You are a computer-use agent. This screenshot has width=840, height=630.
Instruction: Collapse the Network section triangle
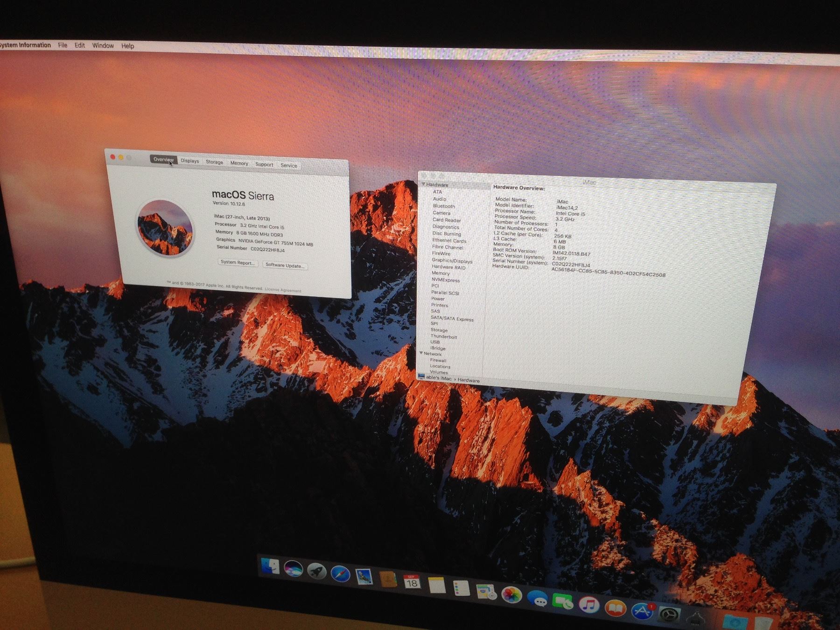point(421,353)
